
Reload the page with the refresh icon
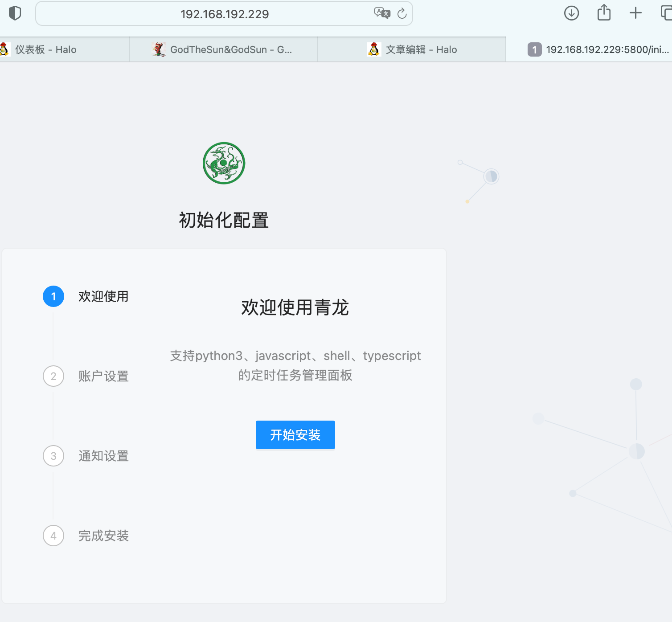pos(402,13)
